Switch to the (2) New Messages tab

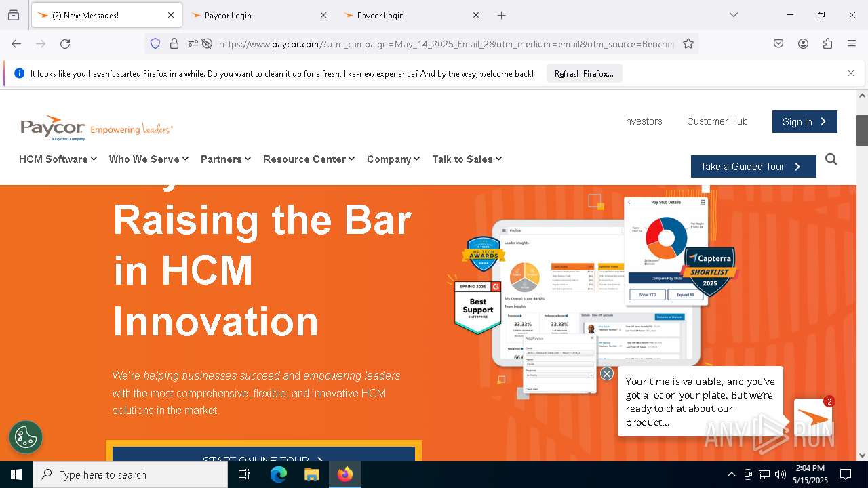point(106,15)
